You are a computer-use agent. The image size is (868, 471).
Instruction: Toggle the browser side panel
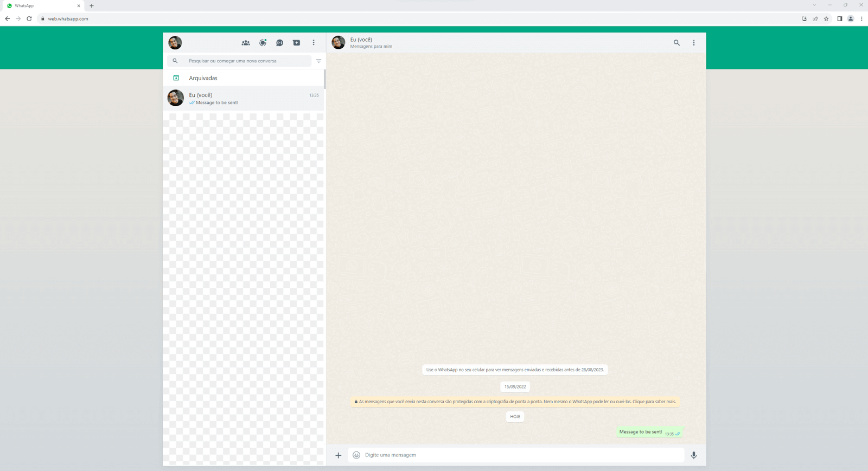pyautogui.click(x=840, y=18)
